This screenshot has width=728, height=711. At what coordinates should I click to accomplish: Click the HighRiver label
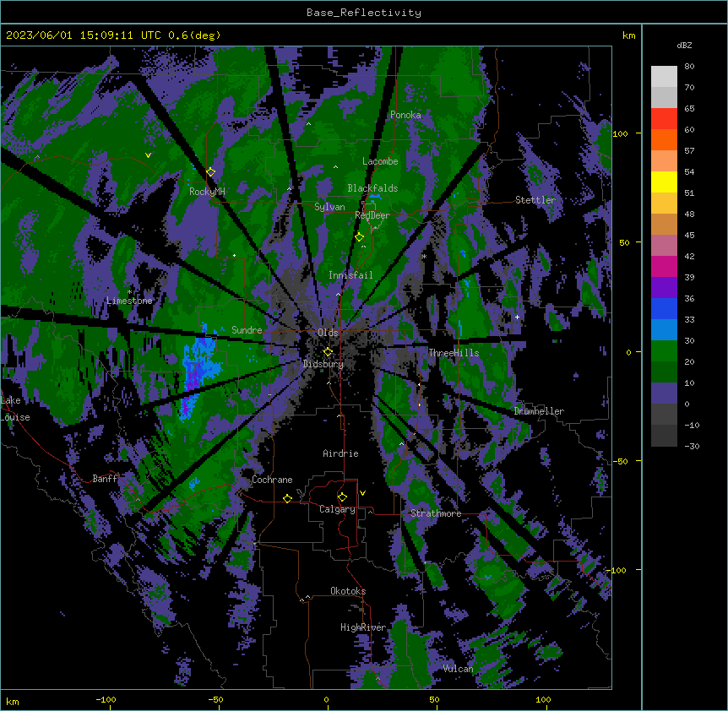(x=363, y=627)
